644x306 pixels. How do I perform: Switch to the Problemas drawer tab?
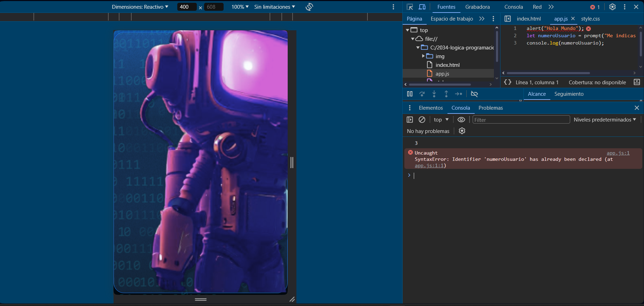click(x=490, y=108)
